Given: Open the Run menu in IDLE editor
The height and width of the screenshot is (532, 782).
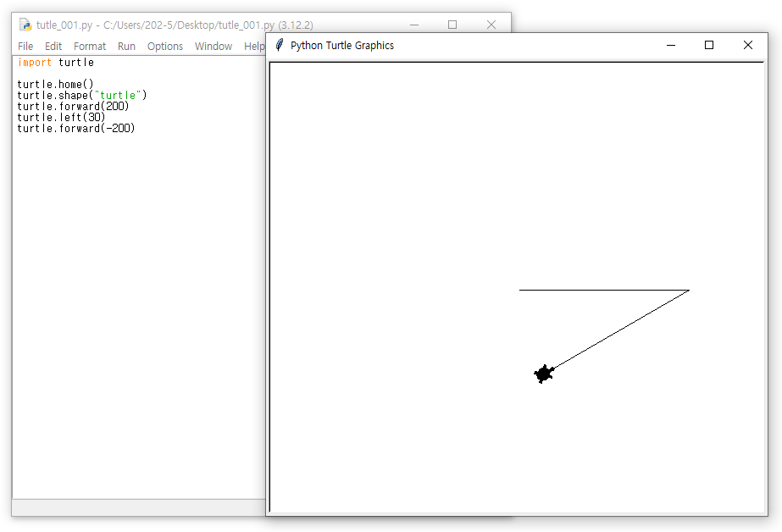Looking at the screenshot, I should pyautogui.click(x=127, y=47).
